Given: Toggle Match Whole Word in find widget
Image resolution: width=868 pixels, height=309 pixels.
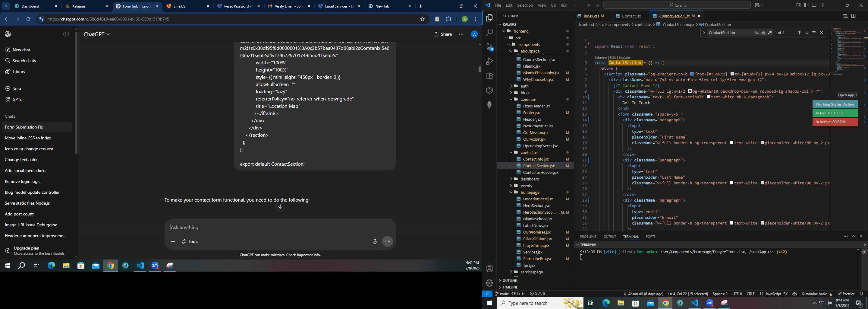Looking at the screenshot, I should (x=763, y=33).
